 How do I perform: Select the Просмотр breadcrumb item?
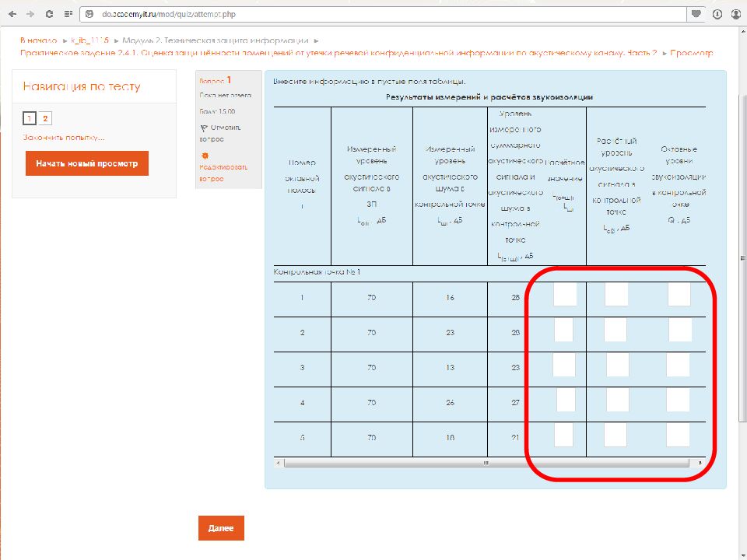click(692, 53)
